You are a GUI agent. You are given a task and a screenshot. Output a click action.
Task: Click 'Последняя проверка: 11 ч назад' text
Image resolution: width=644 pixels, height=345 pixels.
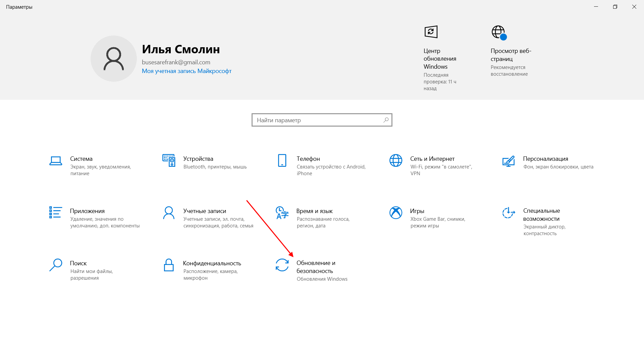(x=440, y=82)
